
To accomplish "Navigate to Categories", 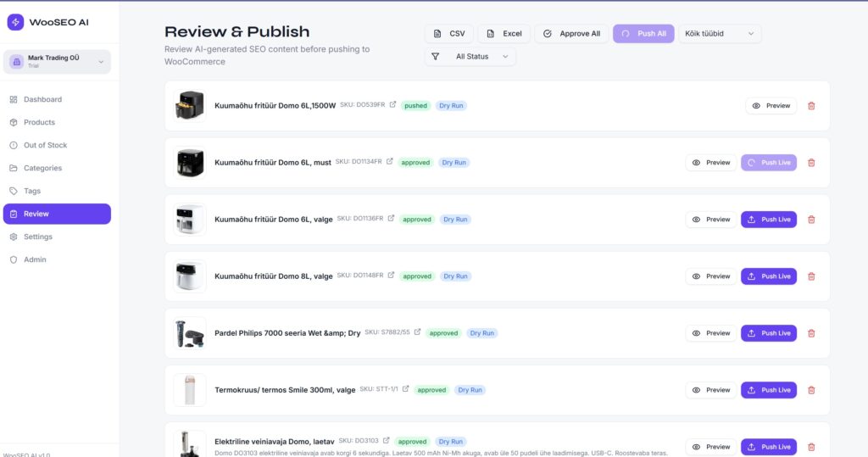I will (x=57, y=168).
